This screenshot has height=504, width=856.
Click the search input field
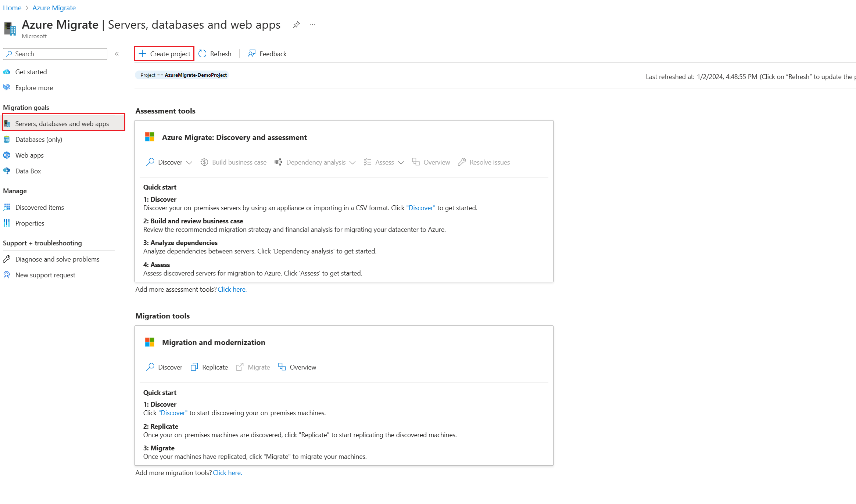click(57, 53)
